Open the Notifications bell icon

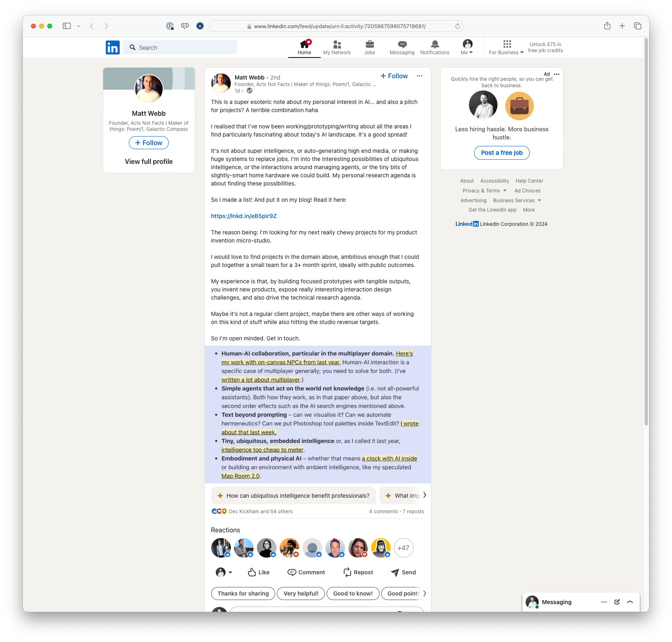coord(435,44)
